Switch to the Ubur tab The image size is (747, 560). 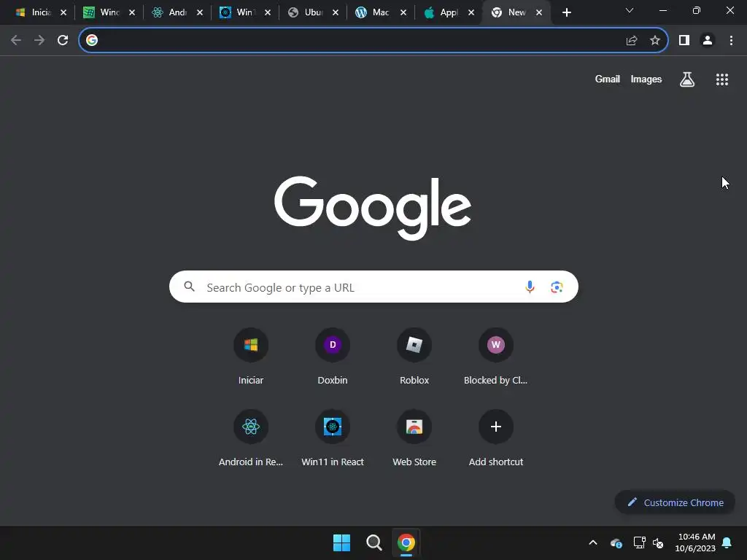306,12
